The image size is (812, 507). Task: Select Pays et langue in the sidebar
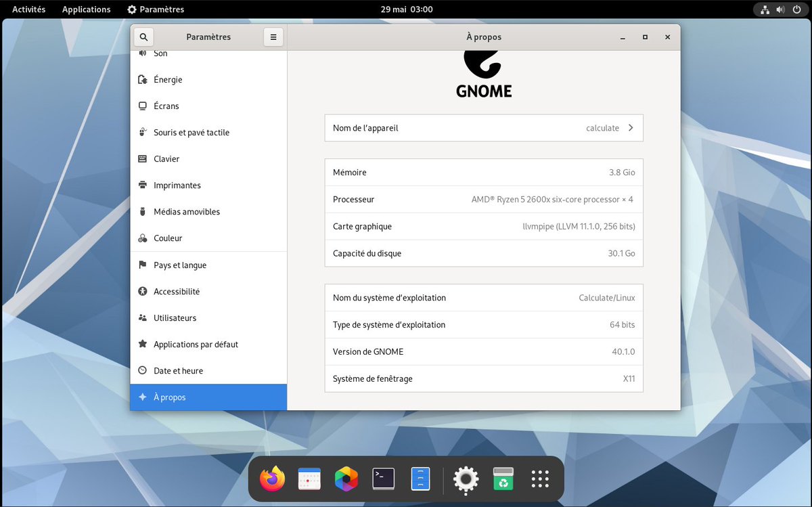[208, 265]
